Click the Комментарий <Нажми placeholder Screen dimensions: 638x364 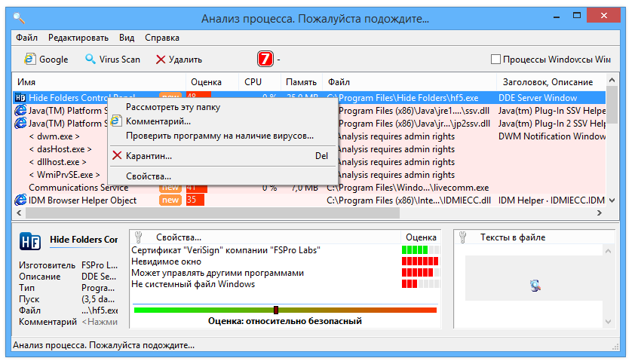pyautogui.click(x=100, y=322)
